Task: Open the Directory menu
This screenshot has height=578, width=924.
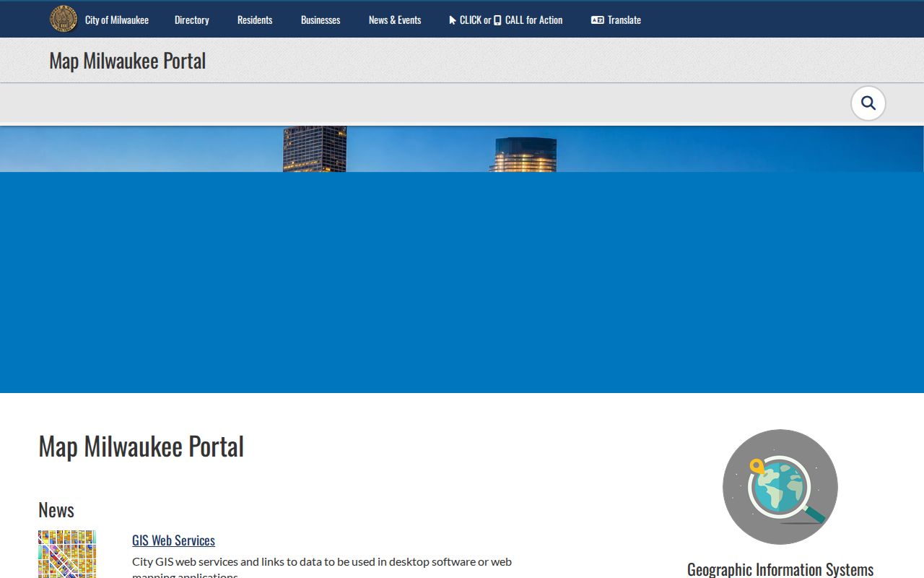Action: 192,20
